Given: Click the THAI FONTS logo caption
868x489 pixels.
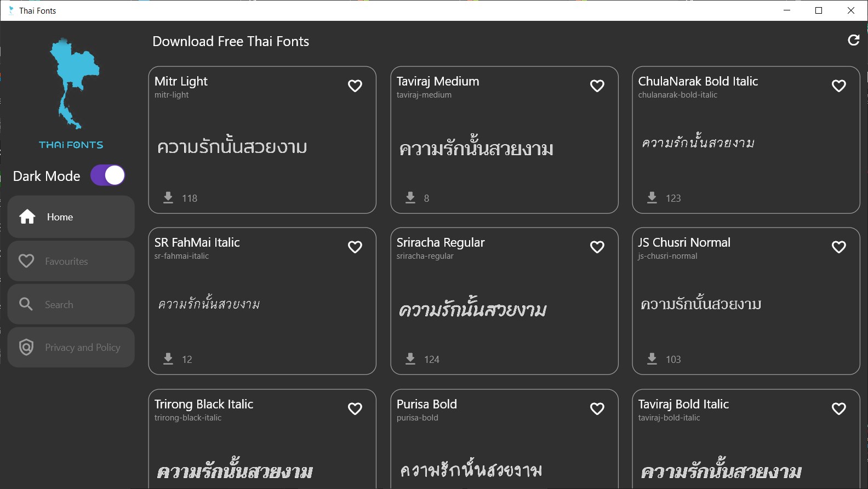Looking at the screenshot, I should pos(71,145).
